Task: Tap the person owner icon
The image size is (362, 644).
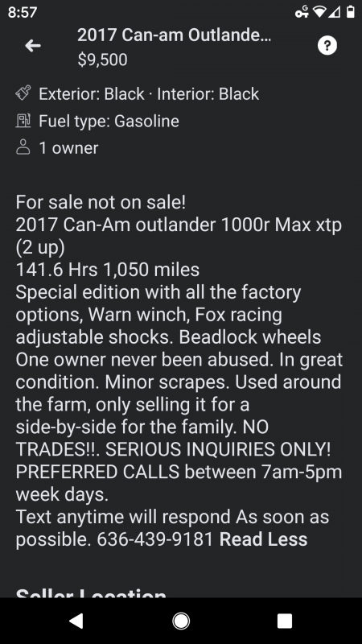Action: (23, 147)
